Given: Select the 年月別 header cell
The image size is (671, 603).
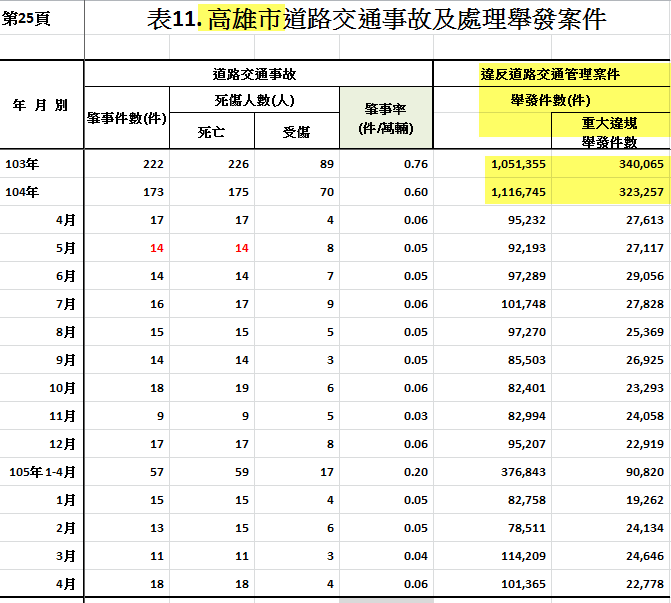Looking at the screenshot, I should [x=42, y=105].
